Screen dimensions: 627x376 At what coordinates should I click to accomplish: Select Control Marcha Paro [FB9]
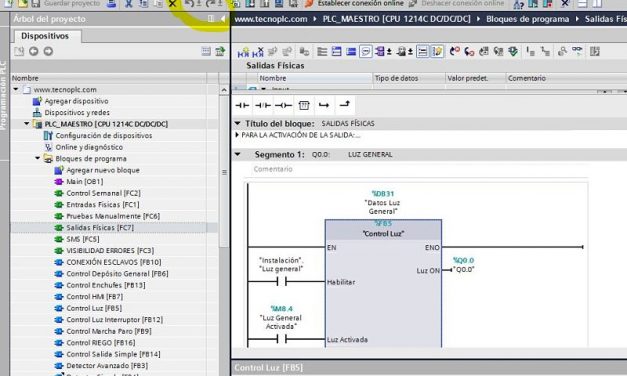[109, 332]
